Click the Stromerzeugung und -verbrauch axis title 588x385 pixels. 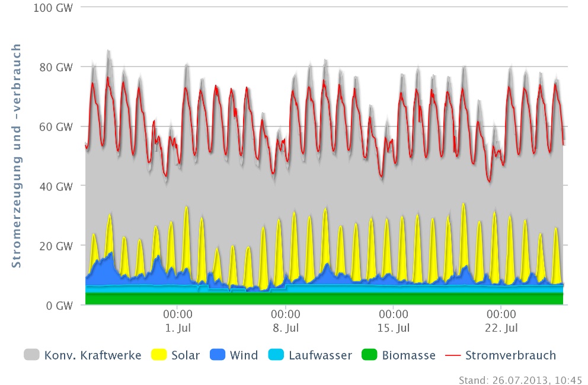(x=17, y=155)
